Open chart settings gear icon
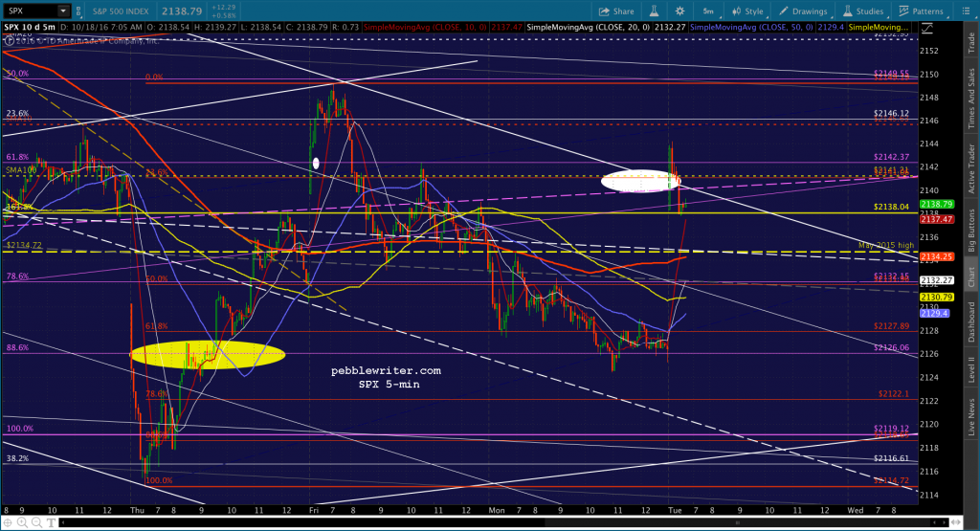Viewport: 980px width, 531px height. [680, 11]
